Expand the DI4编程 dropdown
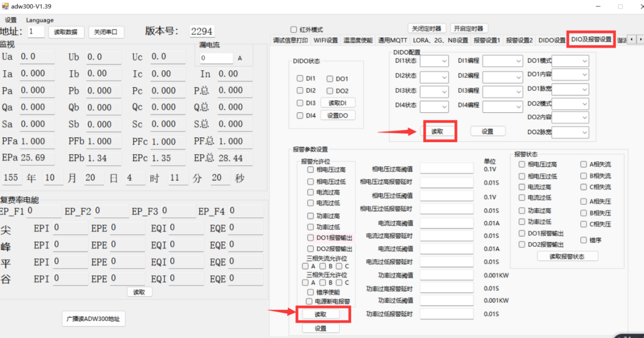The width and height of the screenshot is (644, 338). click(x=502, y=106)
